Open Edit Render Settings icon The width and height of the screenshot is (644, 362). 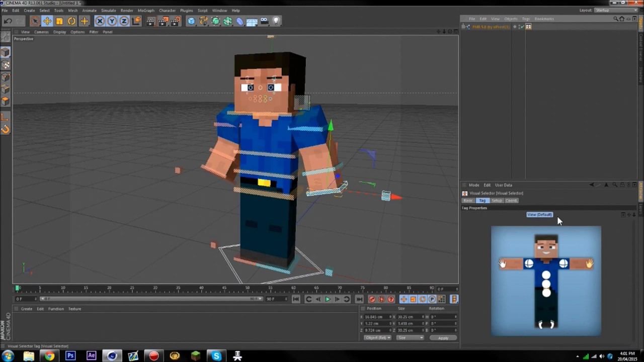pos(175,21)
